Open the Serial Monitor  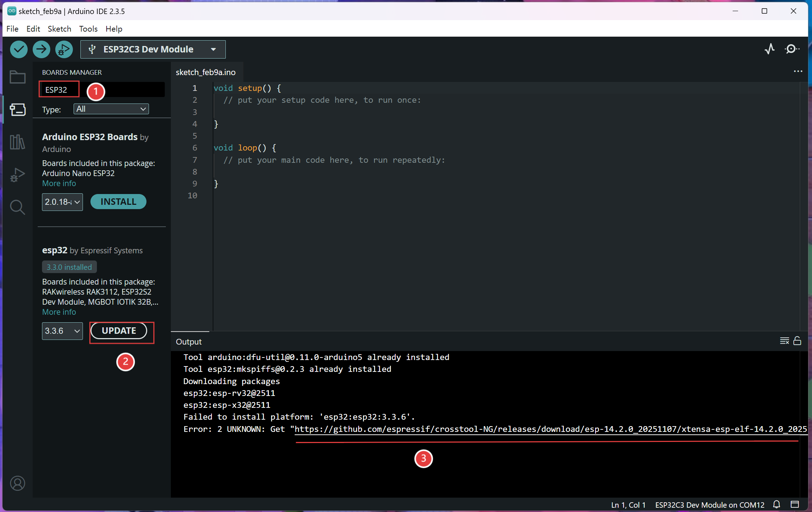[792, 49]
